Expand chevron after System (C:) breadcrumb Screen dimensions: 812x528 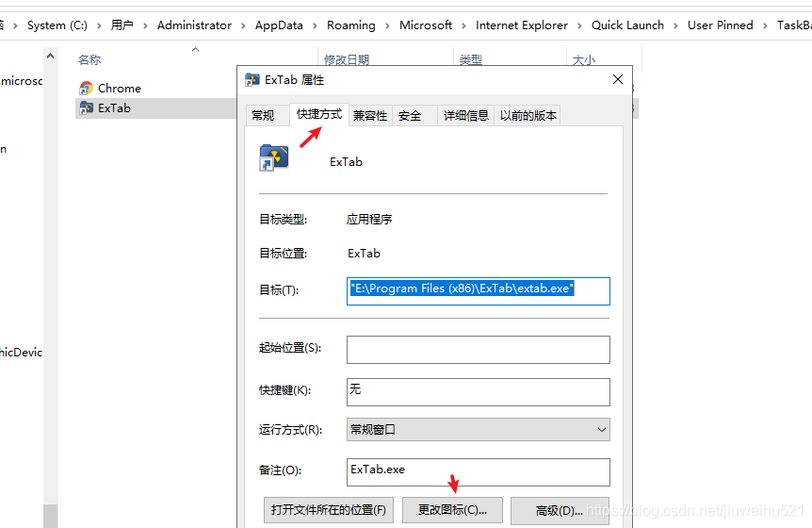point(99,25)
